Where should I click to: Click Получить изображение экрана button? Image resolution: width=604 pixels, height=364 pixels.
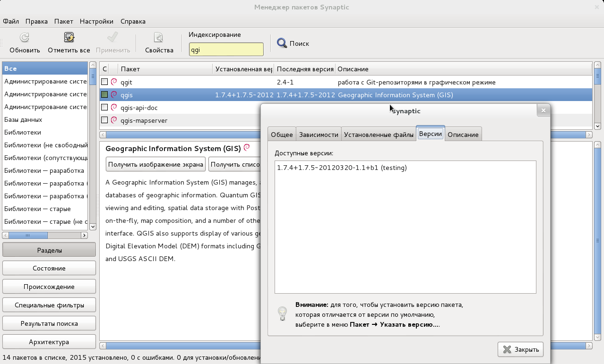(x=155, y=164)
